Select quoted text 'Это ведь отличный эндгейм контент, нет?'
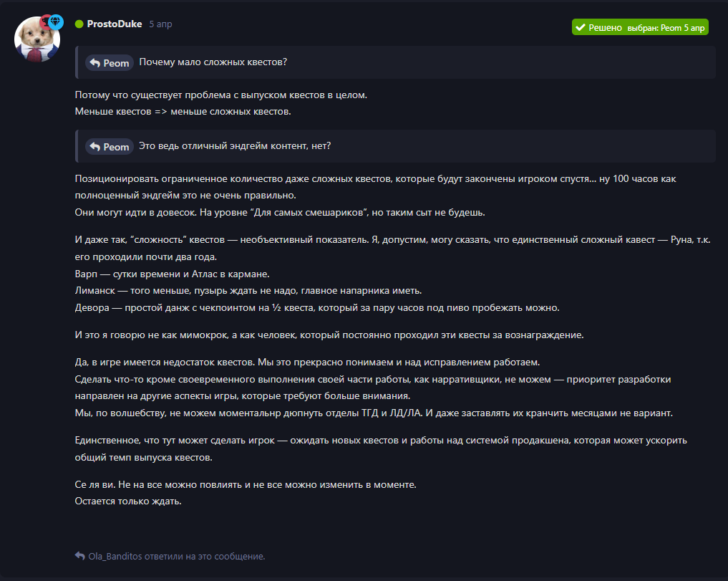The width and height of the screenshot is (728, 581). click(235, 146)
